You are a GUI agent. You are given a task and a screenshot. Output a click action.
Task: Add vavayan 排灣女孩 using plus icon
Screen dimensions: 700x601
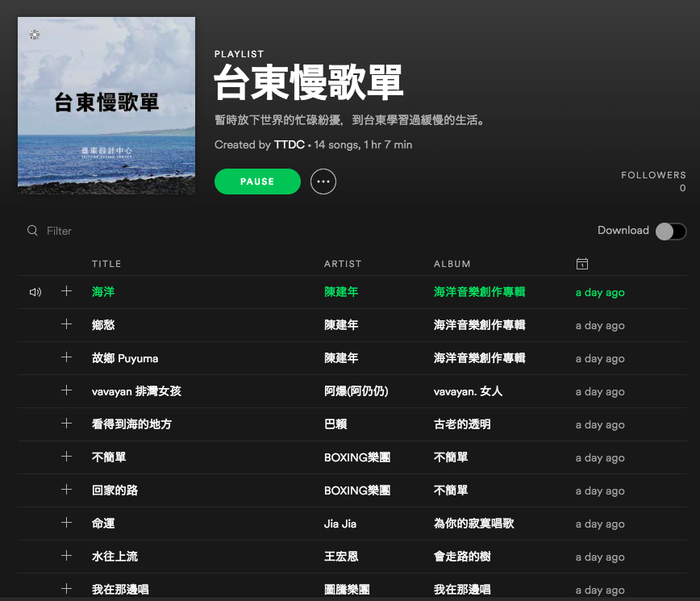66,390
